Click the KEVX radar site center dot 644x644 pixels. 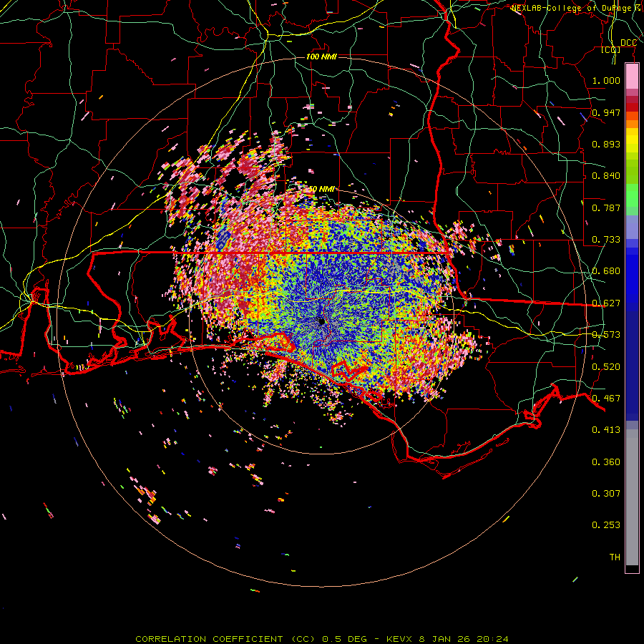click(321, 321)
